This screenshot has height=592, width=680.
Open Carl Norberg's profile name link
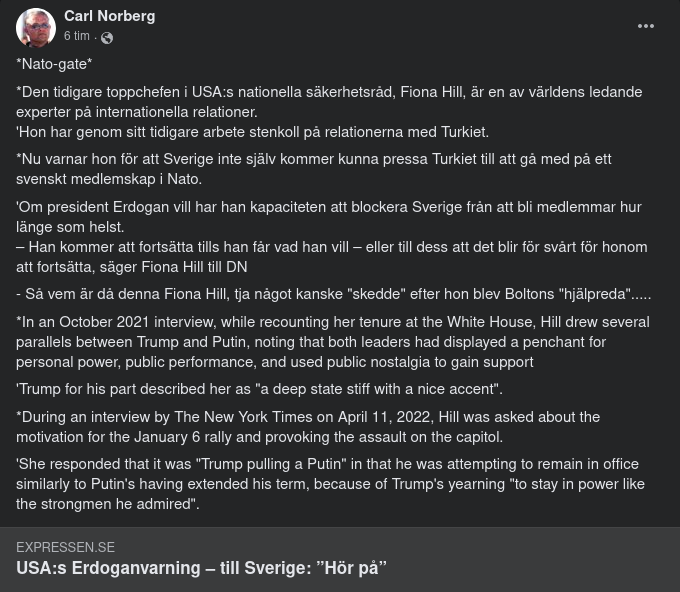[x=109, y=16]
